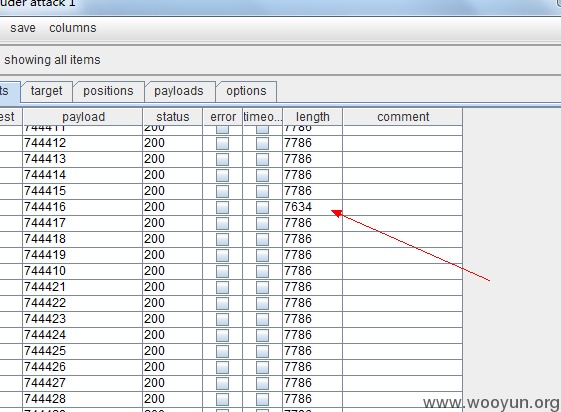Select payload cell 744425
Image resolution: width=561 pixels, height=412 pixels.
click(x=83, y=351)
